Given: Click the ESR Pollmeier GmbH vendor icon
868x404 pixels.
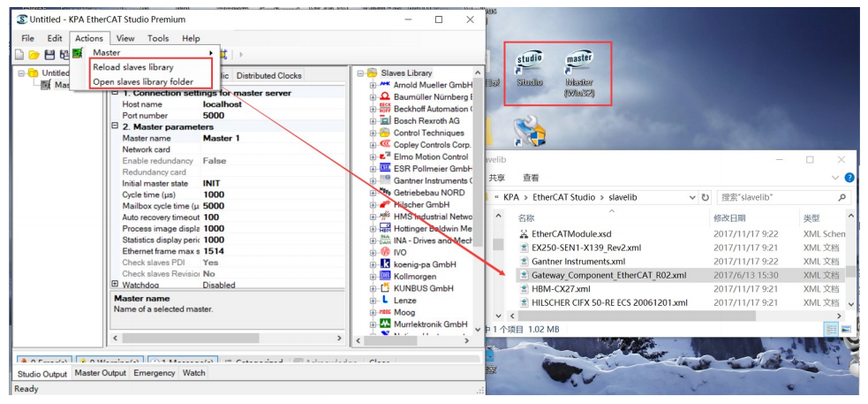Looking at the screenshot, I should [385, 169].
